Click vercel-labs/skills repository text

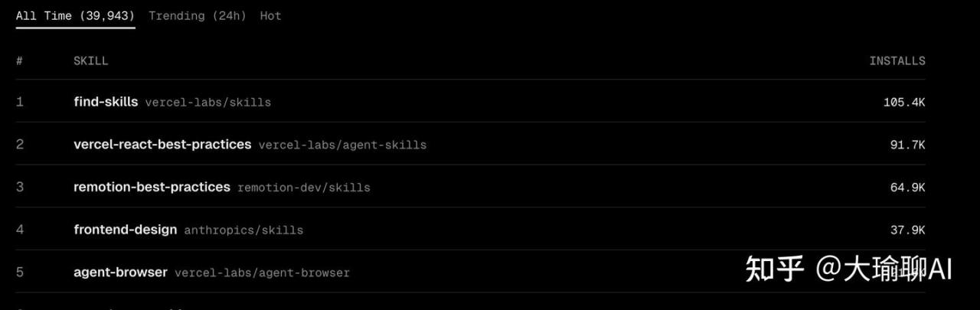(x=208, y=102)
